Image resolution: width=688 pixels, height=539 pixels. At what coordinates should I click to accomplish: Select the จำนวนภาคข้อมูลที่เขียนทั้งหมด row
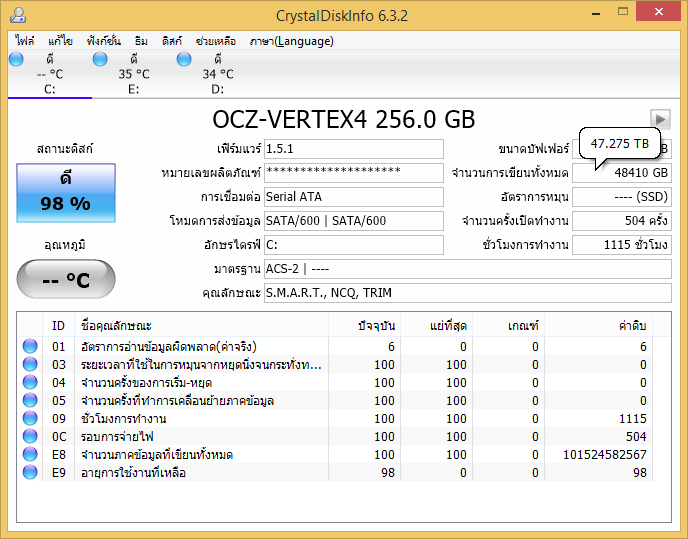pyautogui.click(x=335, y=454)
